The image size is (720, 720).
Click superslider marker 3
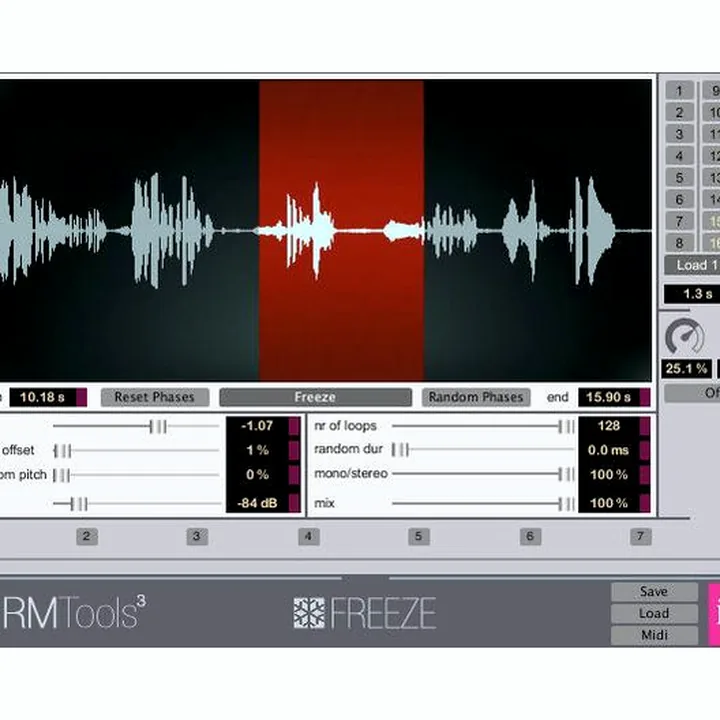(x=197, y=536)
